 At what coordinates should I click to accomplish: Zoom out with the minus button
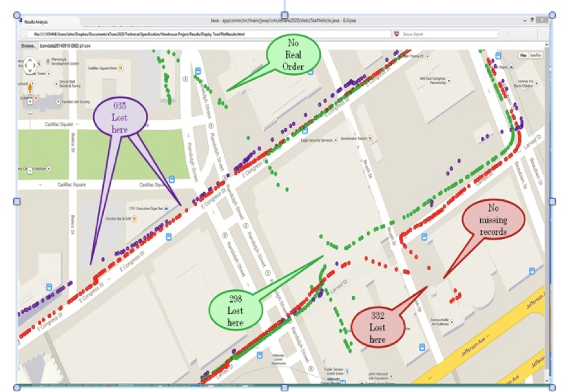click(x=30, y=170)
